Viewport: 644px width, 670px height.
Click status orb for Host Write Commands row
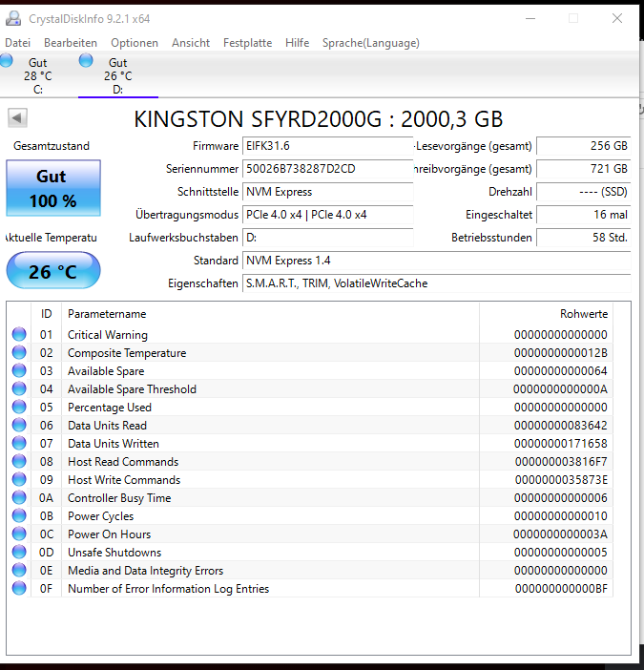click(x=19, y=479)
